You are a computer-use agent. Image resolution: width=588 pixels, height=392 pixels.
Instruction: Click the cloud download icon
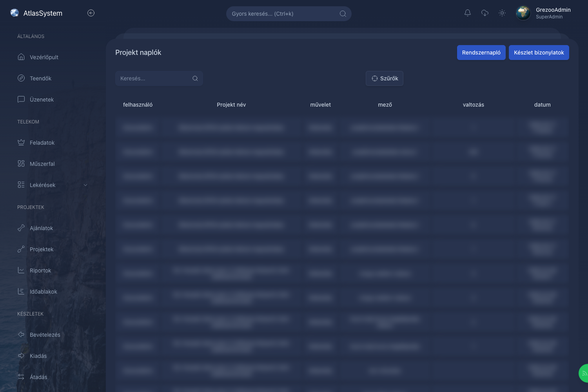485,13
